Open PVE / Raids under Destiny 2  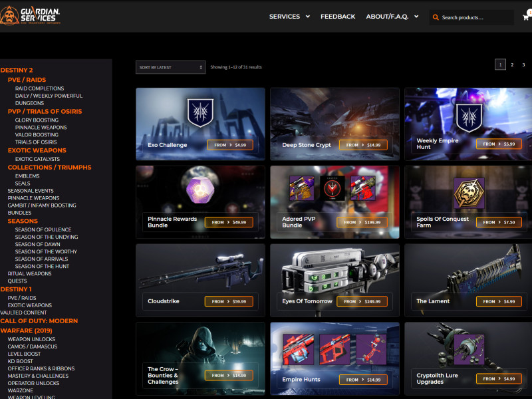pyautogui.click(x=27, y=80)
